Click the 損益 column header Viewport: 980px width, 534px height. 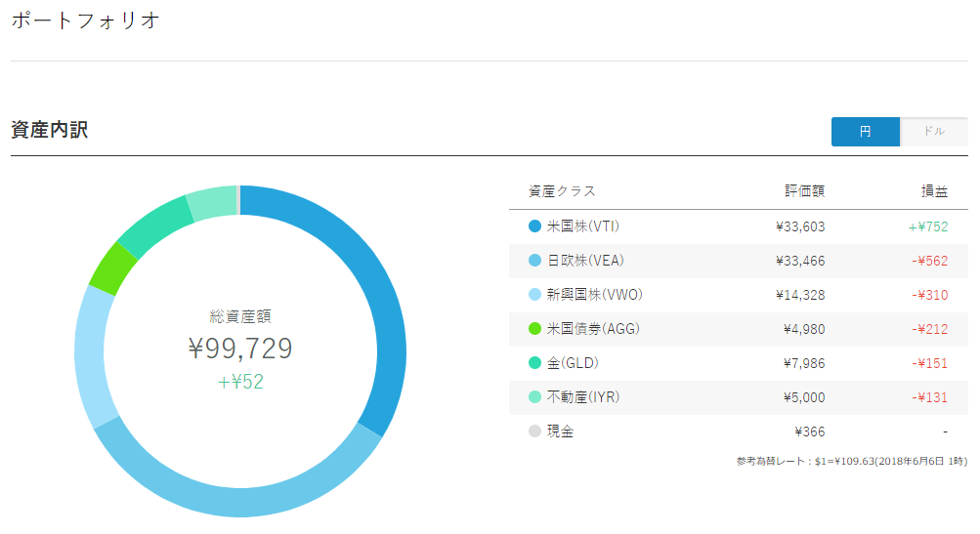pos(934,191)
